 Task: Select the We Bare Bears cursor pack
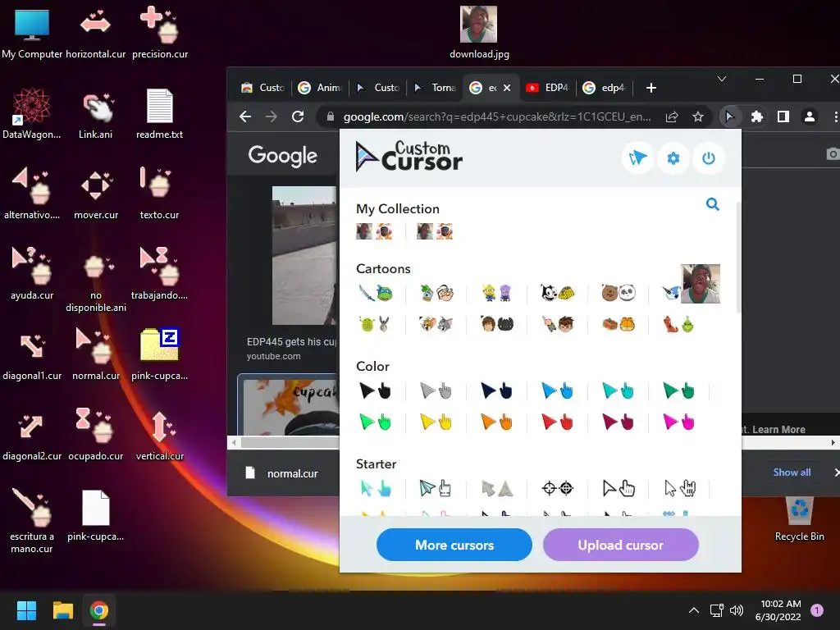[x=618, y=293]
